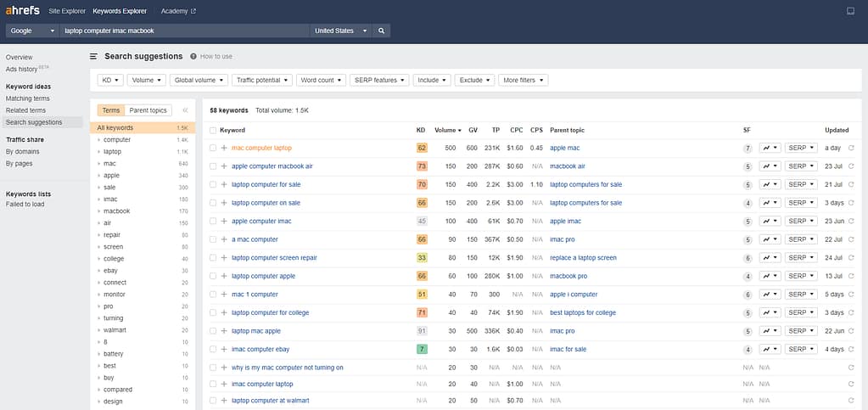Click the Ahrefs logo
The image size is (868, 410).
(23, 10)
